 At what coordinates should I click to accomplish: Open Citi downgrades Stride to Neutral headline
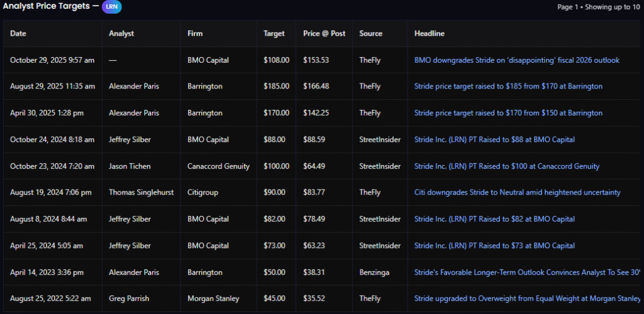(x=517, y=193)
